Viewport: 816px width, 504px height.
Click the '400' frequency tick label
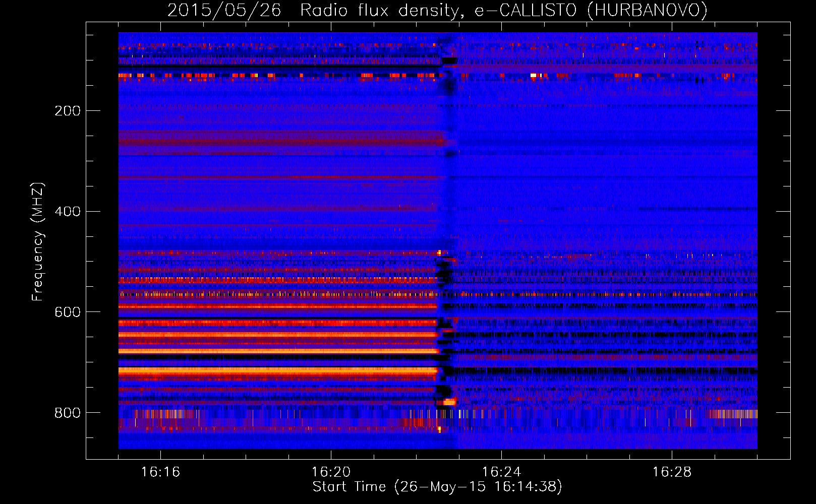pos(68,212)
